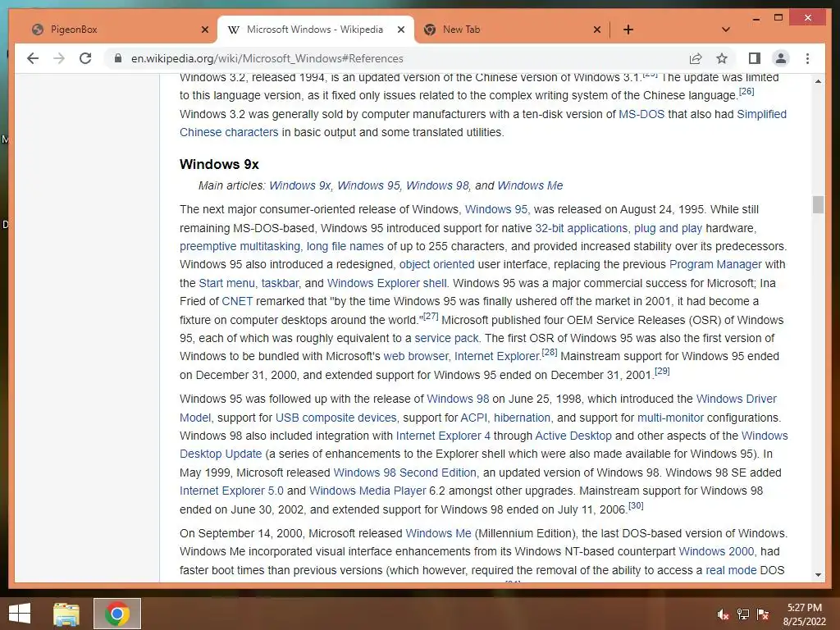Follow the 32-bit applications link
Image resolution: width=840 pixels, height=630 pixels.
582,228
